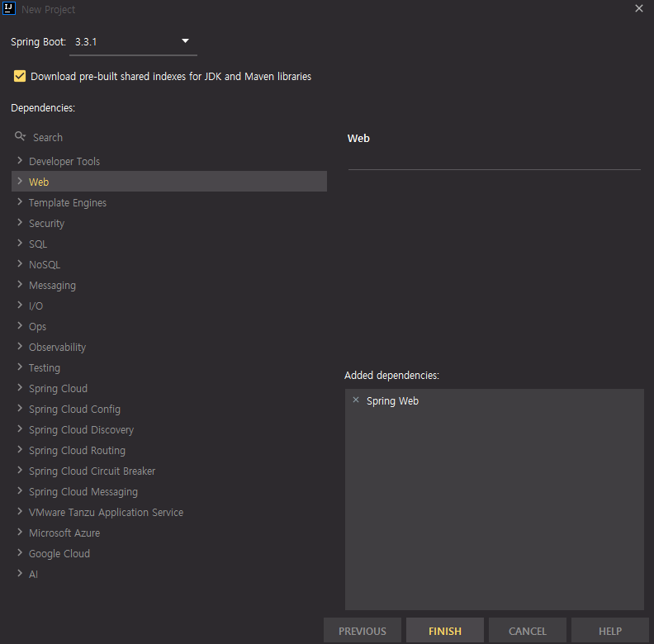Expand the Google Cloud chevron
Viewport: 654px width, 644px height.
click(x=20, y=552)
